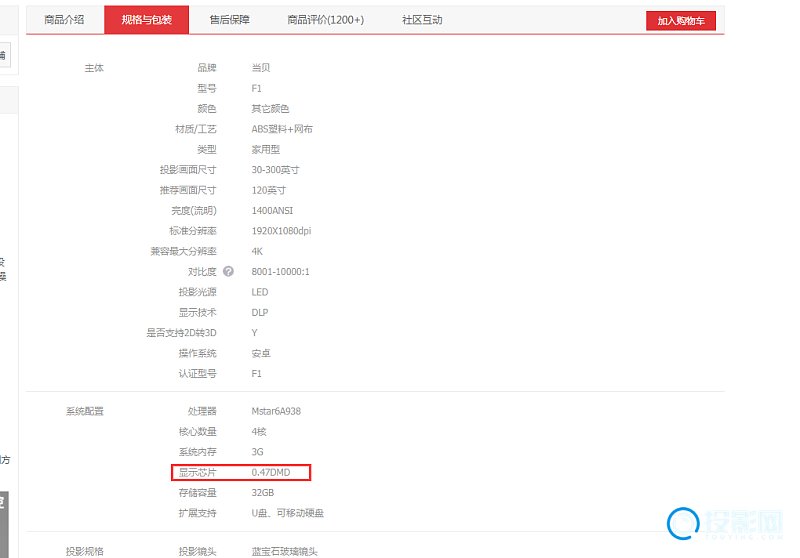This screenshot has width=800, height=558.
Task: Click the 投影画面尺寸 label
Action: [x=188, y=170]
